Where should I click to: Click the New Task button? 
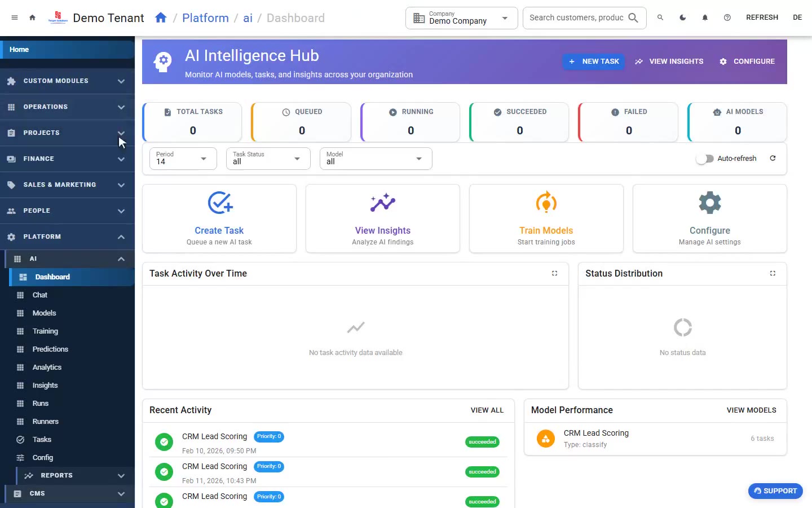[594, 62]
